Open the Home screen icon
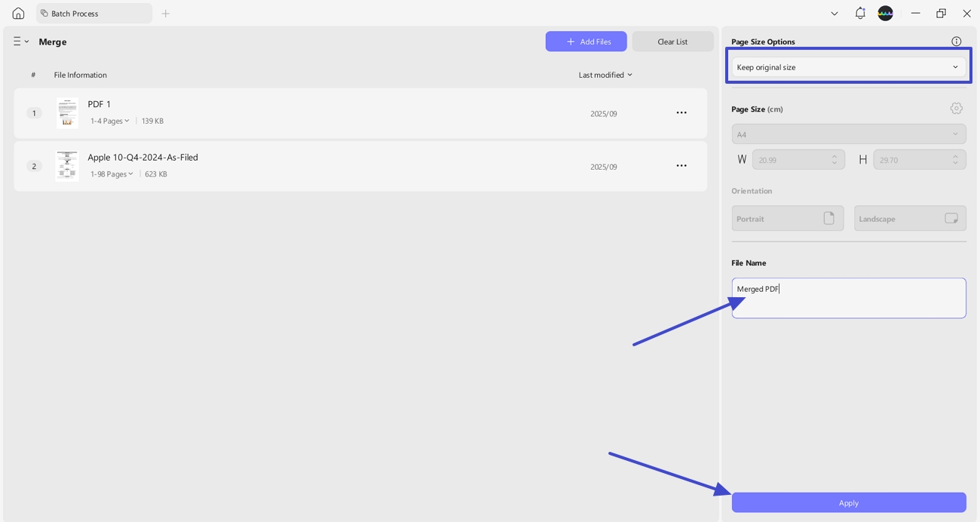 [x=17, y=13]
